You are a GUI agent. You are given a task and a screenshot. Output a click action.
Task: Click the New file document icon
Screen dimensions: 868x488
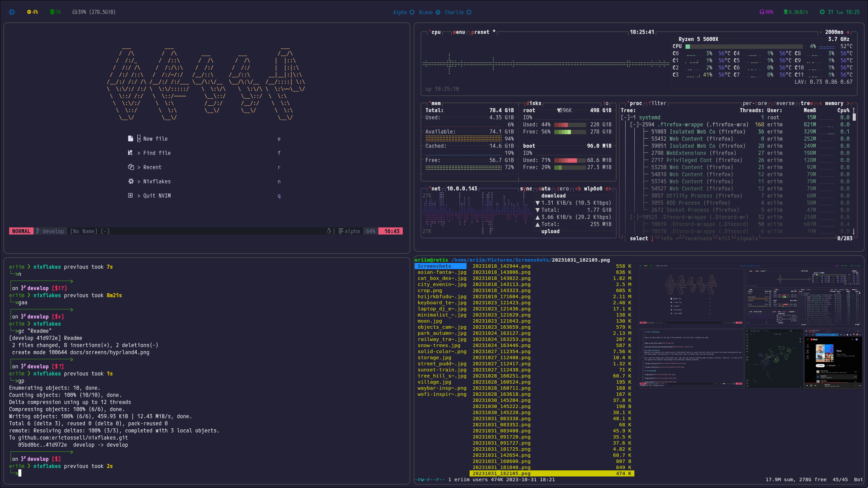tap(131, 139)
